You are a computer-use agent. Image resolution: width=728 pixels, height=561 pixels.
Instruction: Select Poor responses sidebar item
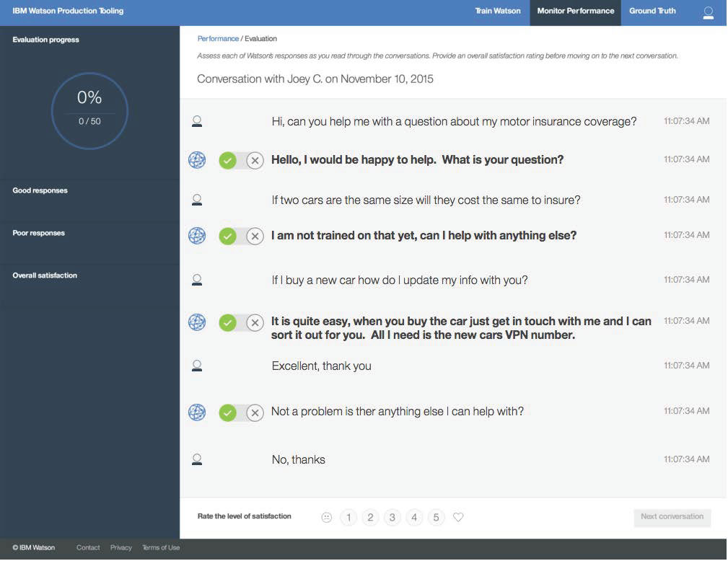pyautogui.click(x=38, y=233)
